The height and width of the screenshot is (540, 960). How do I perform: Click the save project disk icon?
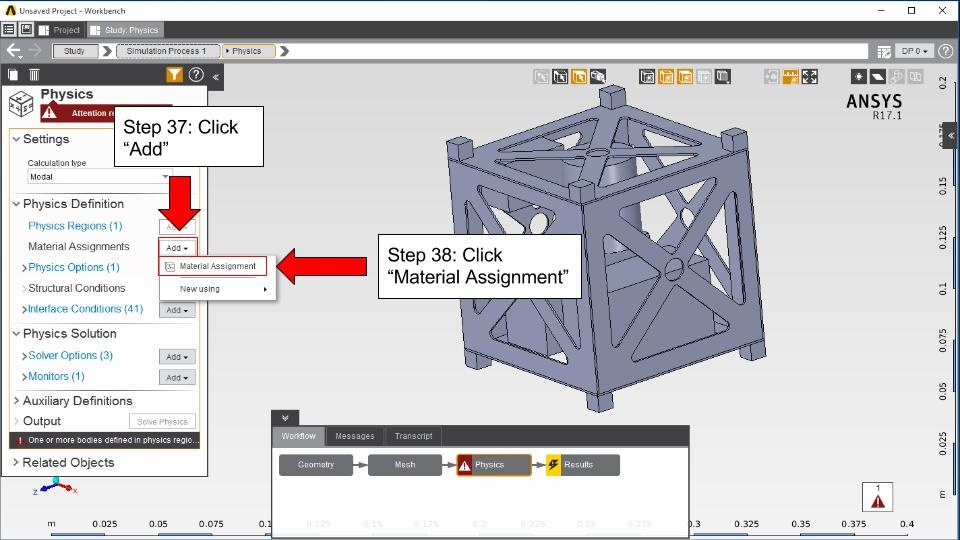pyautogui.click(x=26, y=29)
